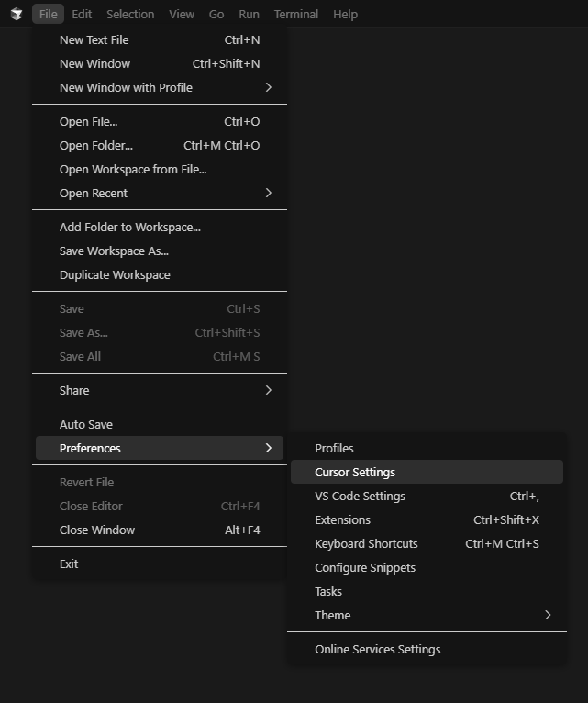Select Open Folder... entry
Image resolution: width=588 pixels, height=703 pixels.
click(x=160, y=145)
